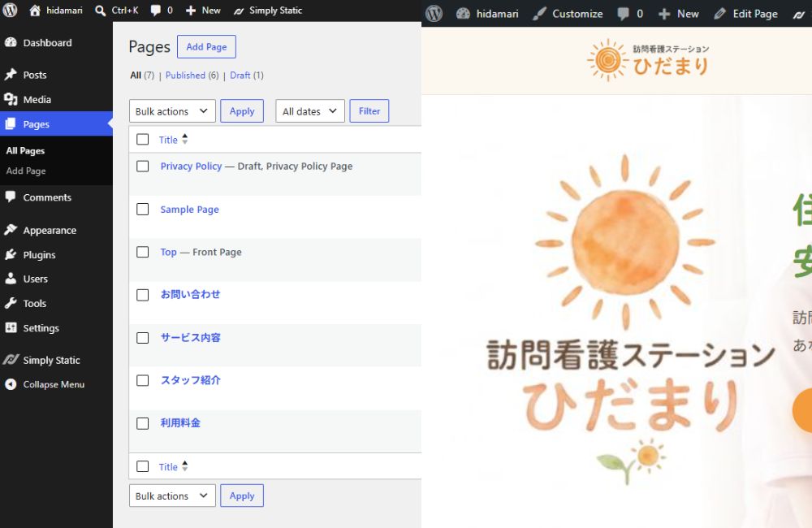Click the Comments bubble icon in sidebar
812x528 pixels.
coord(11,197)
